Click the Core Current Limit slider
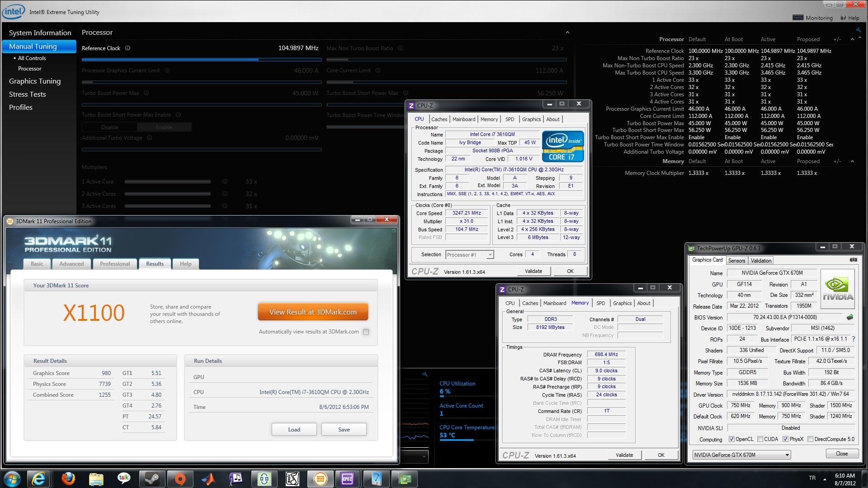 (447, 82)
